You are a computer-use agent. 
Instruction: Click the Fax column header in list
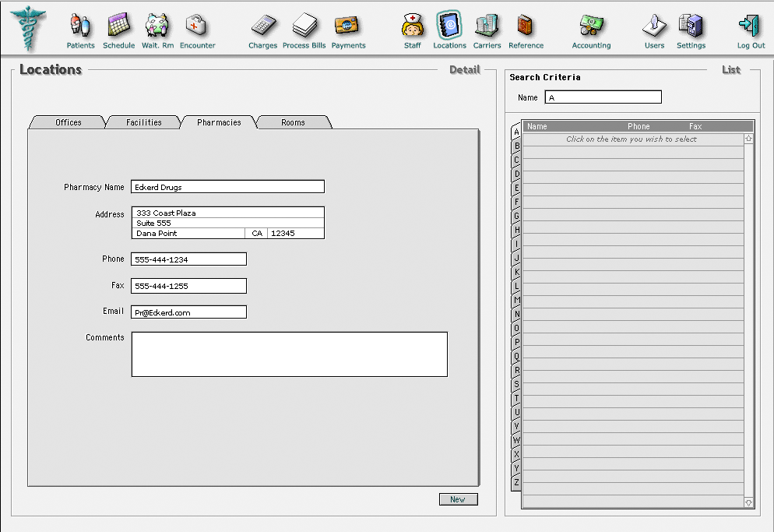(695, 126)
